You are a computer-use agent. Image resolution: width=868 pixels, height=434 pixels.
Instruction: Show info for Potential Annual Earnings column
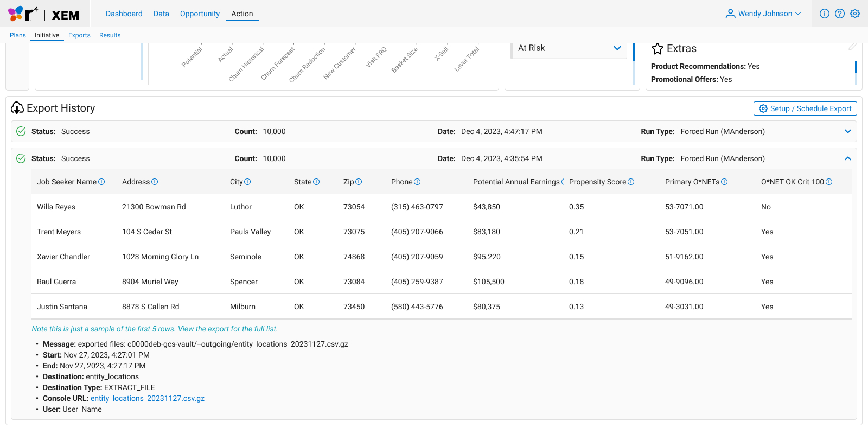(x=563, y=182)
